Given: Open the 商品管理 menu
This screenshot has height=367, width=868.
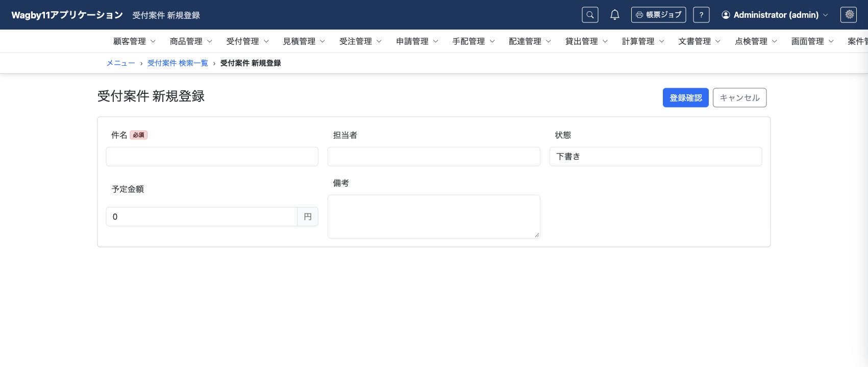Looking at the screenshot, I should click(191, 41).
